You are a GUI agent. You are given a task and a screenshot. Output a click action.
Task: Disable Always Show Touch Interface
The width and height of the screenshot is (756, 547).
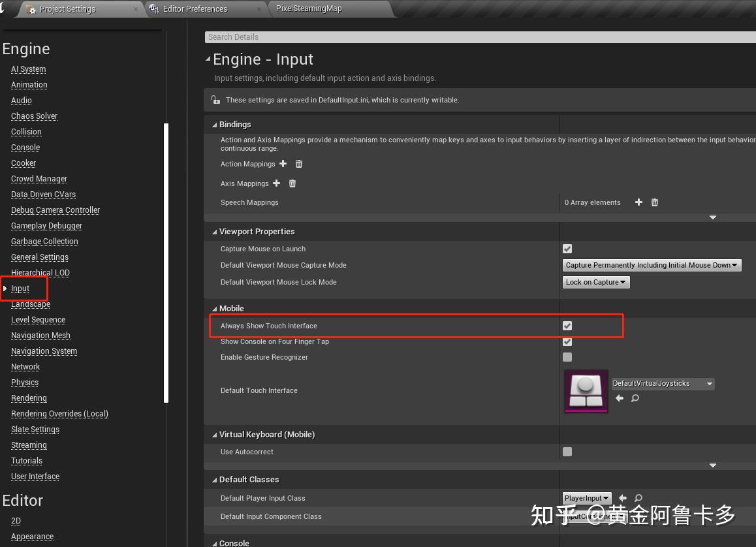click(567, 326)
